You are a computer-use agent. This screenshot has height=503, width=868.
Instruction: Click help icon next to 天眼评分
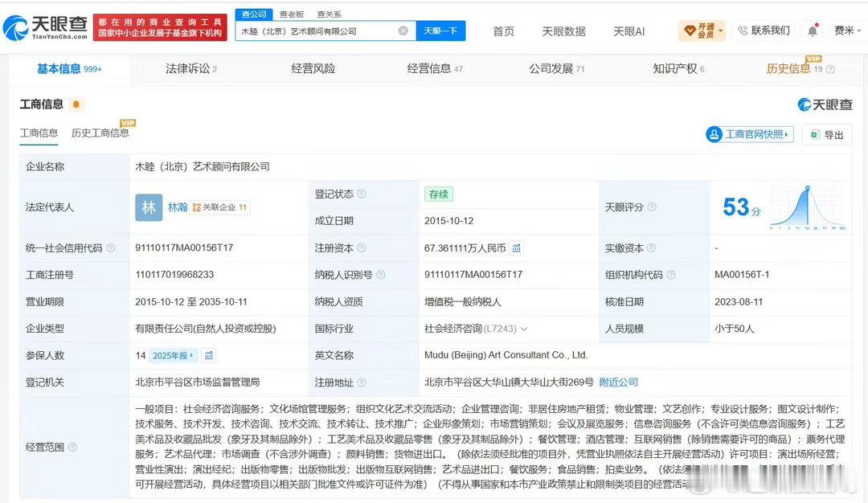[x=652, y=207]
